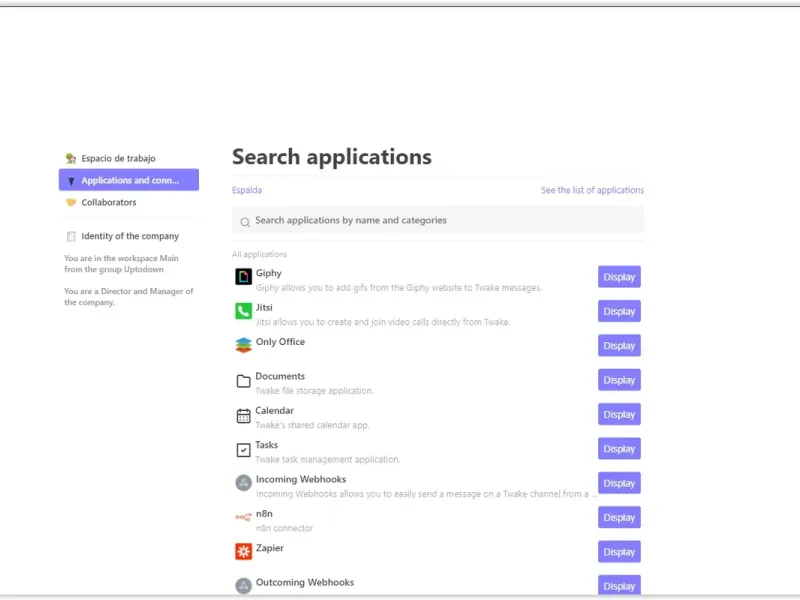Click the green Jitsi phone icon

point(243,311)
